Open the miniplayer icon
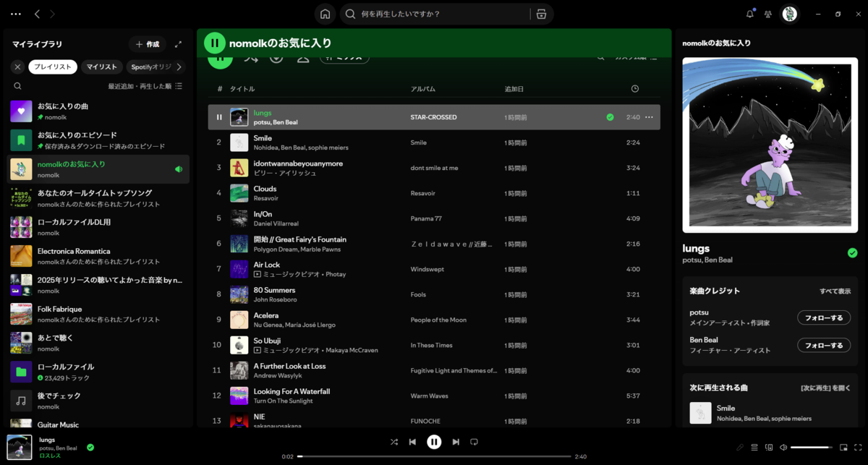This screenshot has height=465, width=868. pyautogui.click(x=843, y=448)
